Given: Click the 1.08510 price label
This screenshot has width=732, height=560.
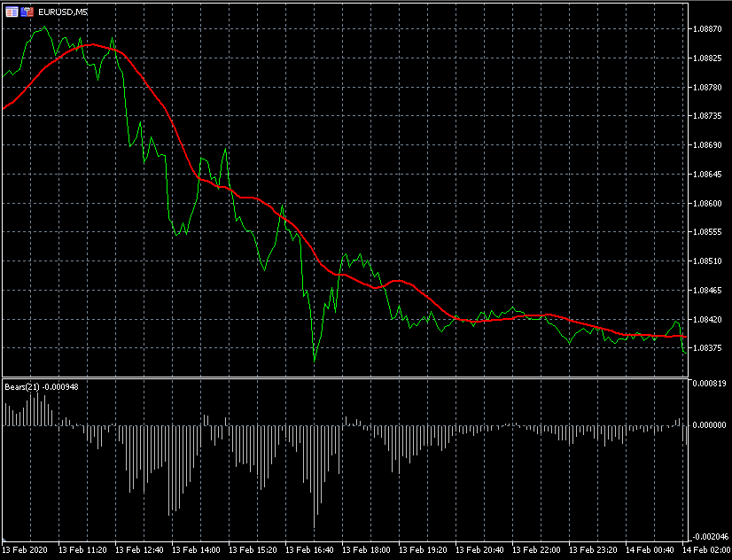Looking at the screenshot, I should click(x=707, y=261).
